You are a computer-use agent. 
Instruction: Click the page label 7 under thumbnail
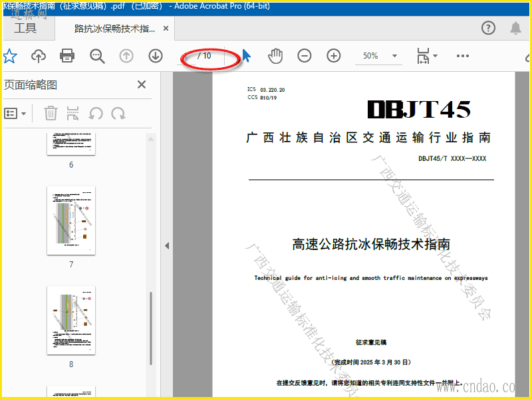[71, 264]
